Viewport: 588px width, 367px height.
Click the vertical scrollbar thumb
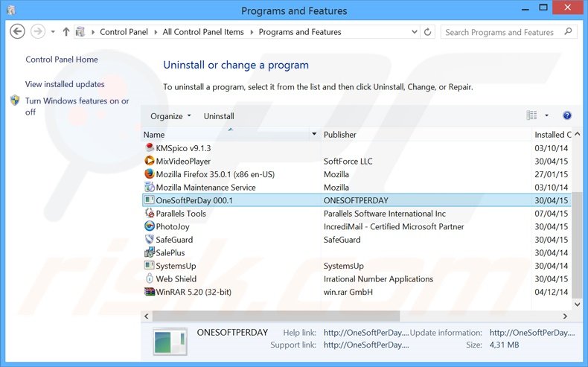click(578, 246)
